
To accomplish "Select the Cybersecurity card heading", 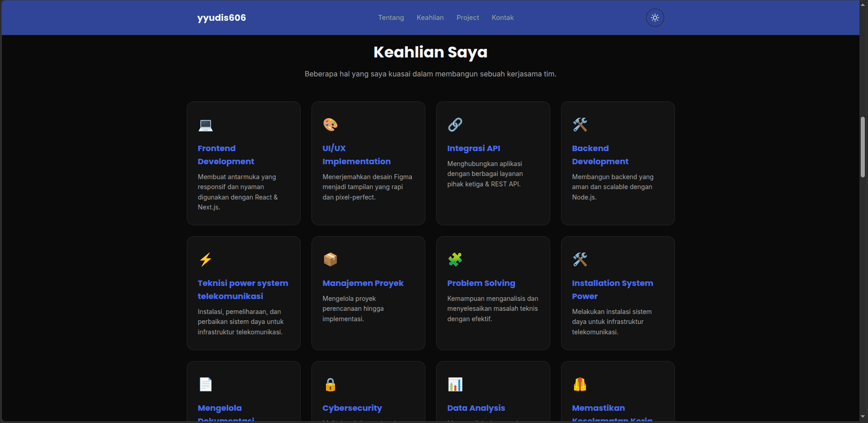I will (x=352, y=408).
